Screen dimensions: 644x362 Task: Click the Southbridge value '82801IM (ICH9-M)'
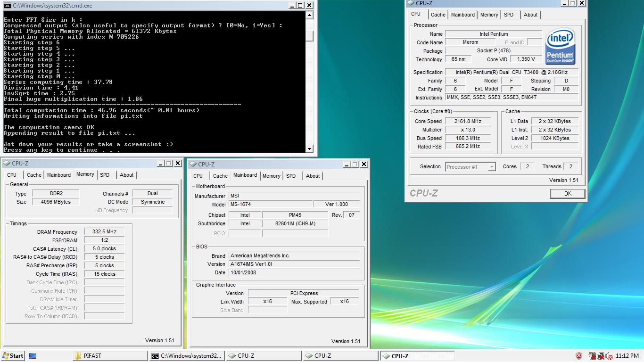(295, 223)
